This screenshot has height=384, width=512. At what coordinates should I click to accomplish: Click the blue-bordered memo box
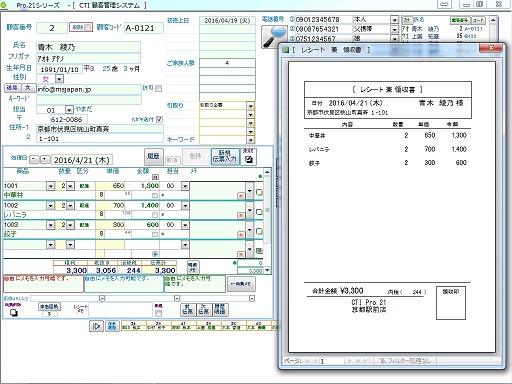pos(124,284)
